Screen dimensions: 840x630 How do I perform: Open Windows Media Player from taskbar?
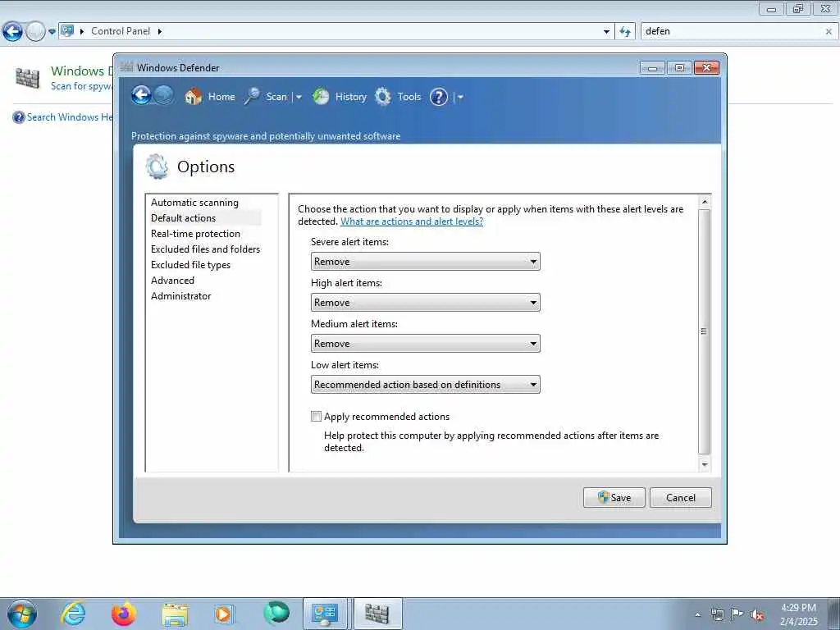223,614
